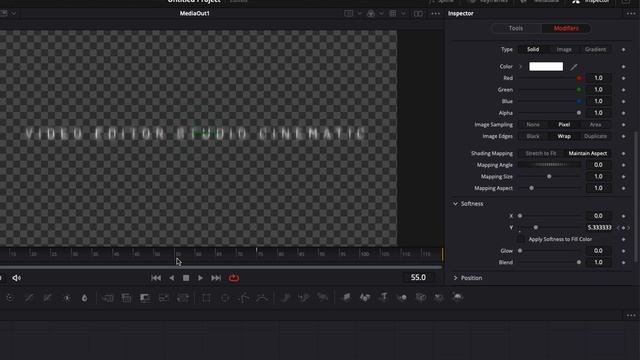Open viewer color channel dropdown arrow
The width and height of the screenshot is (640, 360).
[382, 13]
